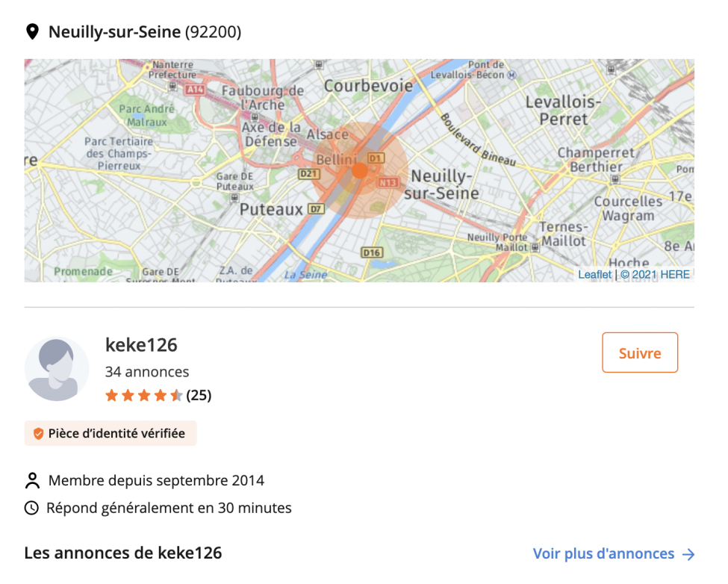Click the Levallois-Perret label on the map

563,111
